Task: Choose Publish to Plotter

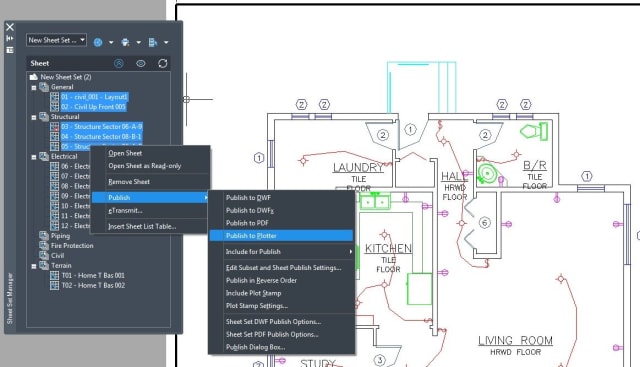Action: pos(281,236)
